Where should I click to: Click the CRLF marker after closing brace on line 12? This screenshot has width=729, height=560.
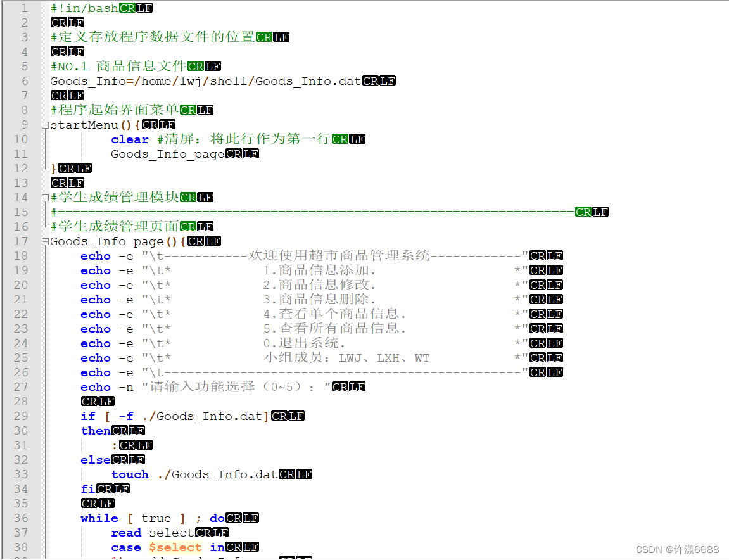tap(76, 168)
